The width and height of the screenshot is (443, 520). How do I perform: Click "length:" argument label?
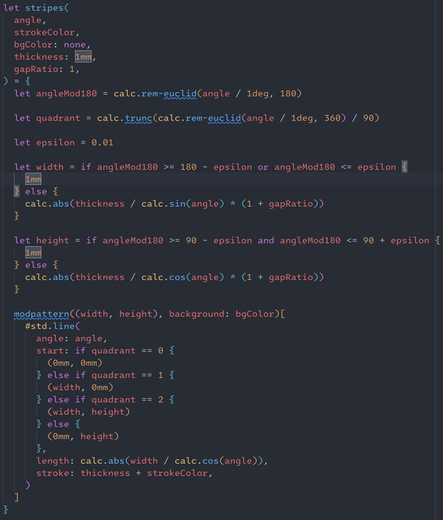coord(55,461)
